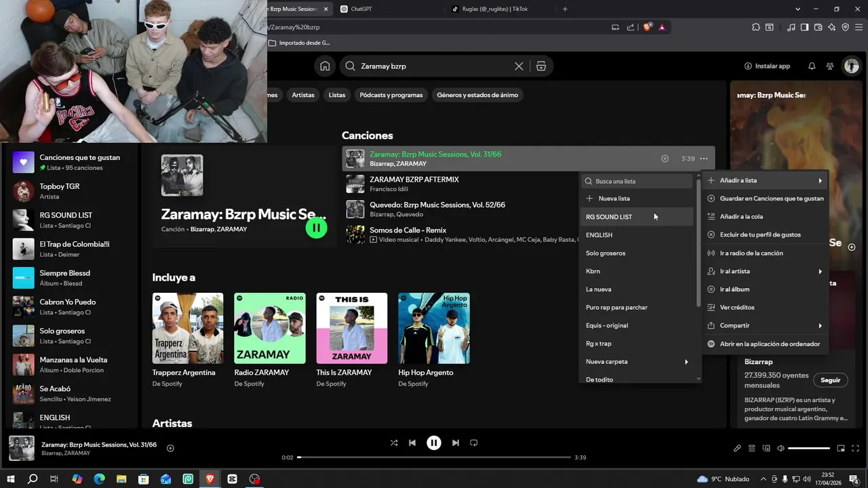Choose Ir a radio de la canción
868x488 pixels.
pyautogui.click(x=764, y=253)
